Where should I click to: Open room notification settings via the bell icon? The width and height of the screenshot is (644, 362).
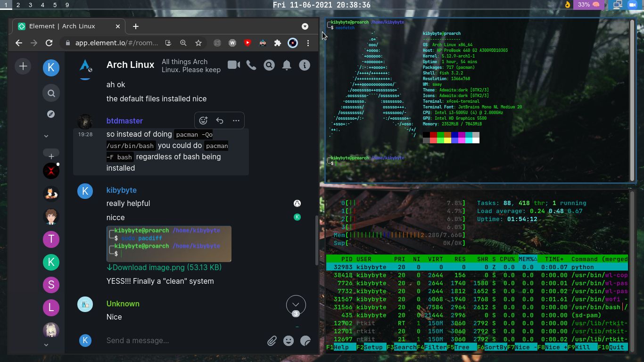(286, 65)
